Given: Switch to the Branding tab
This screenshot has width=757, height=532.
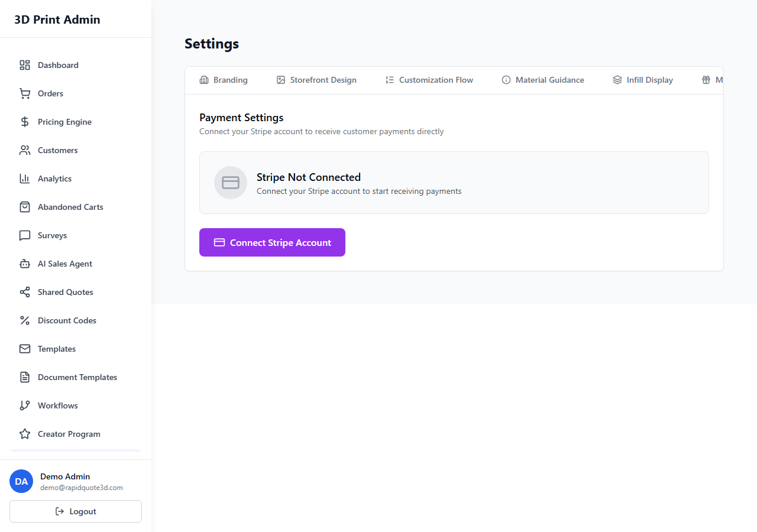Looking at the screenshot, I should point(224,80).
